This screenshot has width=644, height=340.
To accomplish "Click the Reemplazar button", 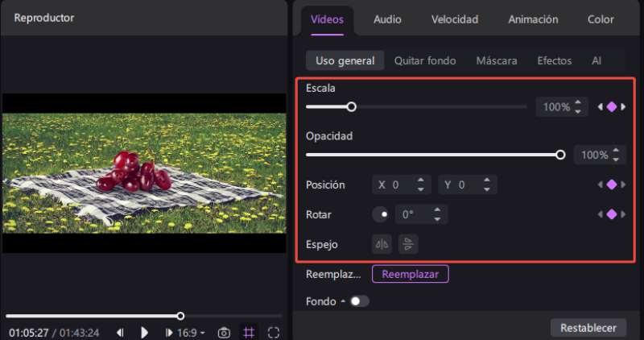I will pos(410,274).
